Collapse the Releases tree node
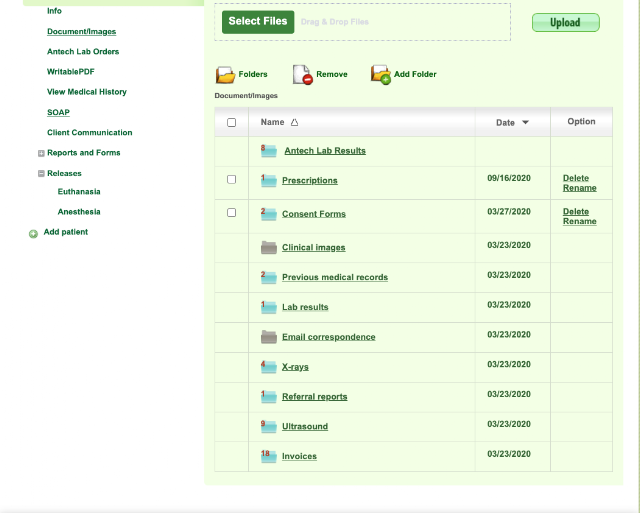 click(x=41, y=173)
